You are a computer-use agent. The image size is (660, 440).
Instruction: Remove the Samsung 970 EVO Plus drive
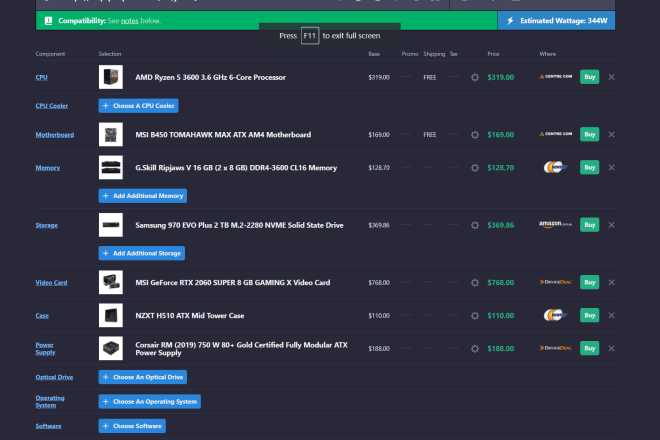tap(611, 225)
